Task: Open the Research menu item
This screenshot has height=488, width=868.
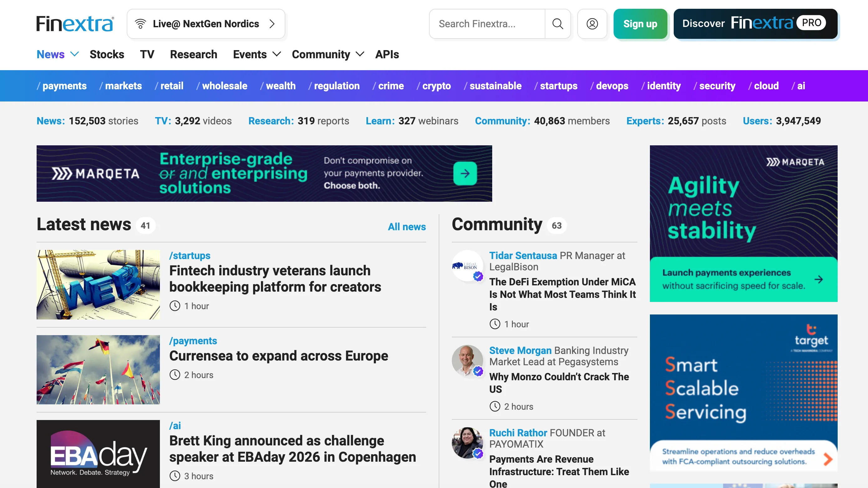Action: [x=193, y=54]
